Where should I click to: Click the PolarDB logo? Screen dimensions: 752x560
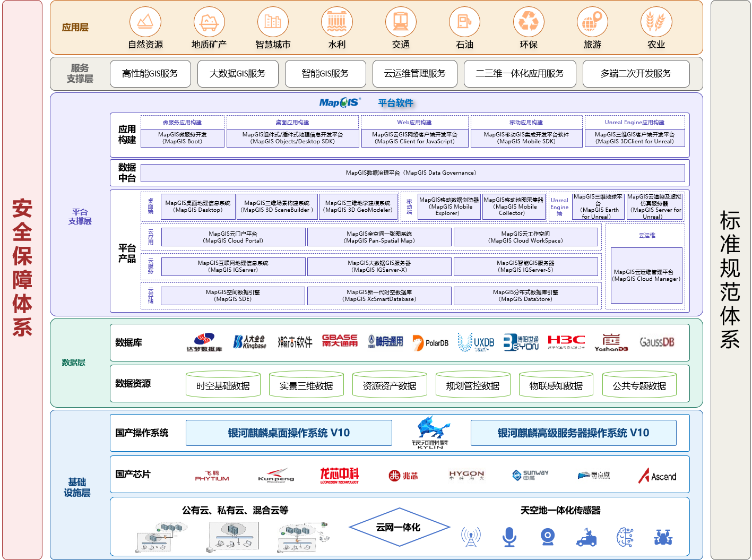point(430,343)
